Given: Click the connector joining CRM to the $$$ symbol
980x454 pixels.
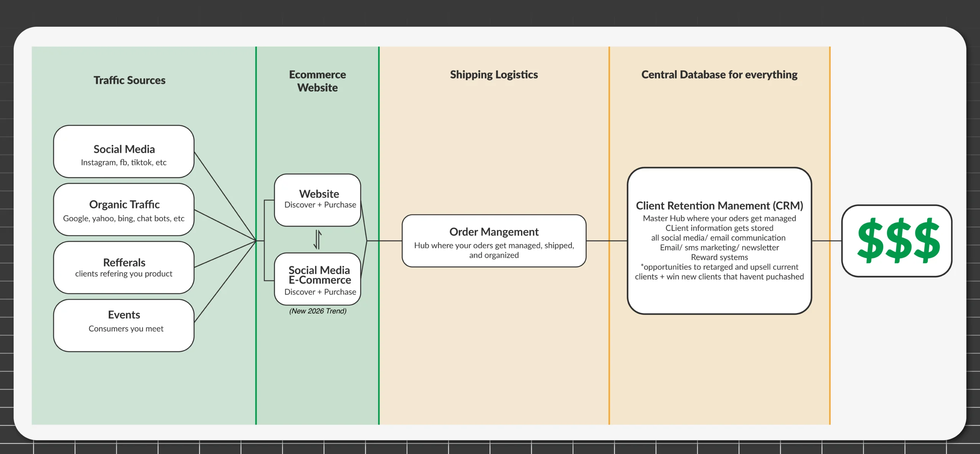Looking at the screenshot, I should [831, 241].
